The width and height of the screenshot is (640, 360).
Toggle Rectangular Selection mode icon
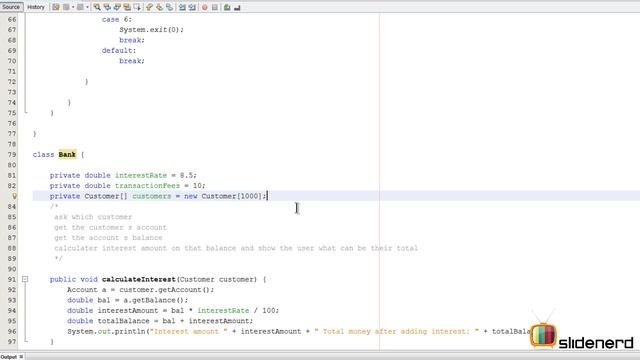[137, 7]
